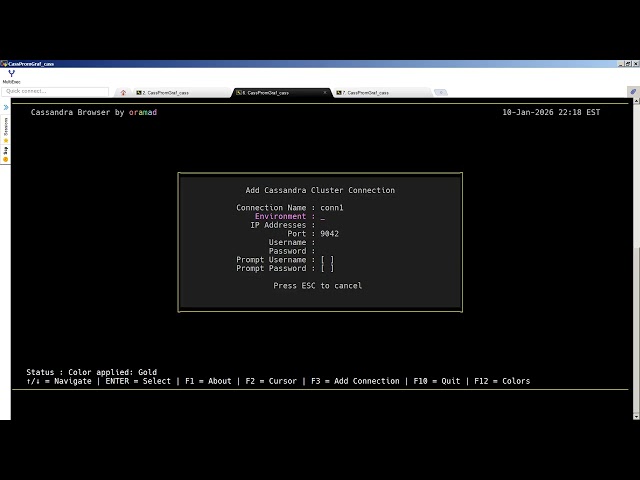Click 'F3 = Add Connection' hint
This screenshot has height=480, width=640.
(355, 381)
